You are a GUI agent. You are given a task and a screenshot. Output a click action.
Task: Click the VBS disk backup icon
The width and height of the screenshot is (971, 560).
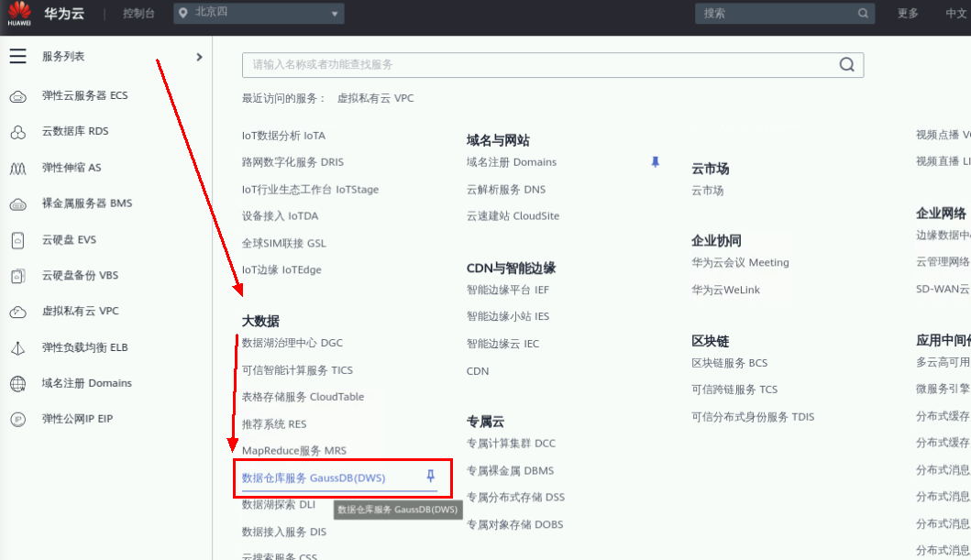(x=18, y=276)
